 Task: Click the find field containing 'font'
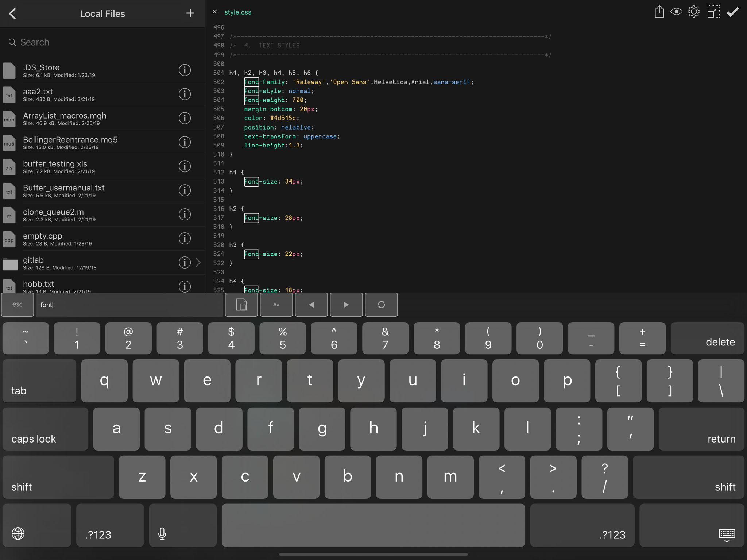coord(129,305)
